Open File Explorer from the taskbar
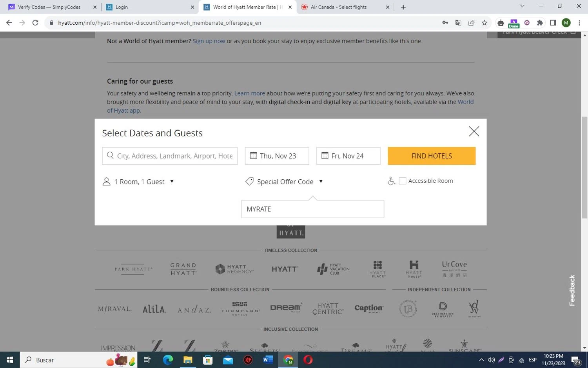This screenshot has height=368, width=588. (188, 360)
